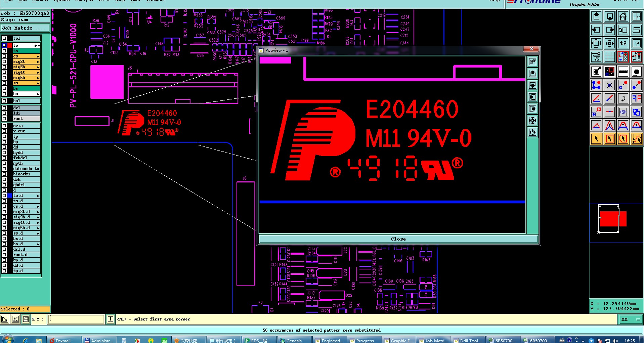
Task: Tick the checkbox for layer svia
Action: [x=4, y=126]
